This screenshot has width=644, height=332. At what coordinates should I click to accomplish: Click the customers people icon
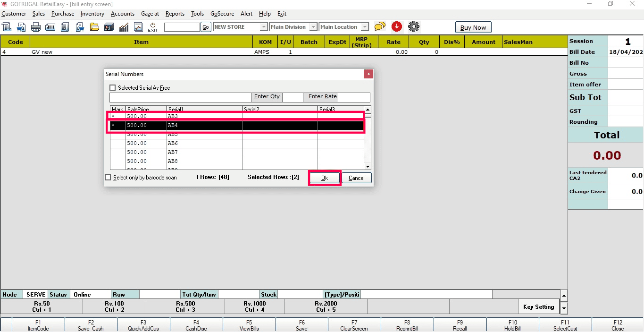click(109, 27)
